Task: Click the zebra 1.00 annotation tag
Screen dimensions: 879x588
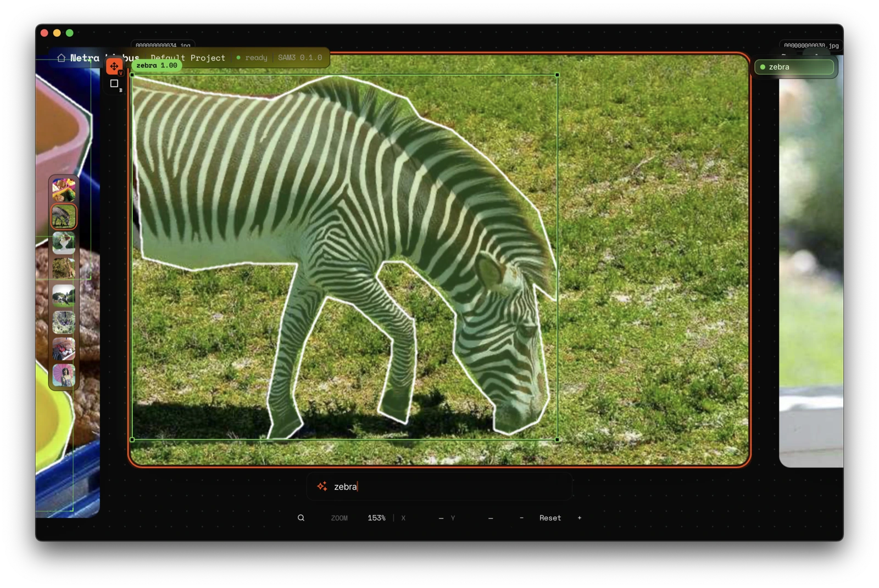Action: (157, 65)
